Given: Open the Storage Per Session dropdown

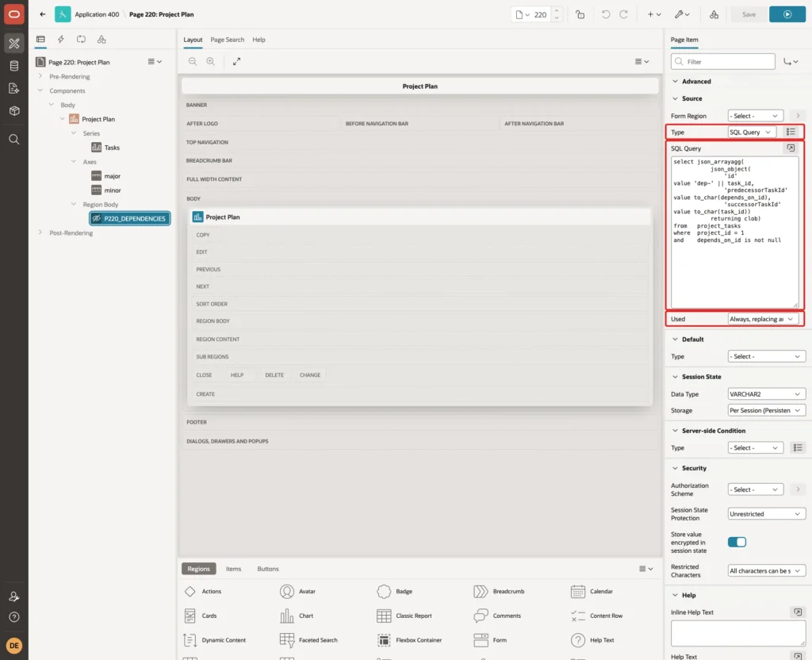Looking at the screenshot, I should 767,410.
